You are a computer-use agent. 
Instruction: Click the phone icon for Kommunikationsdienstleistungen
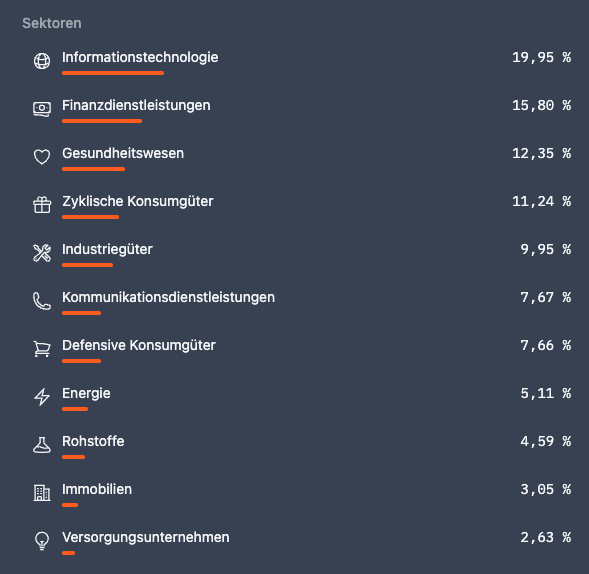[42, 301]
